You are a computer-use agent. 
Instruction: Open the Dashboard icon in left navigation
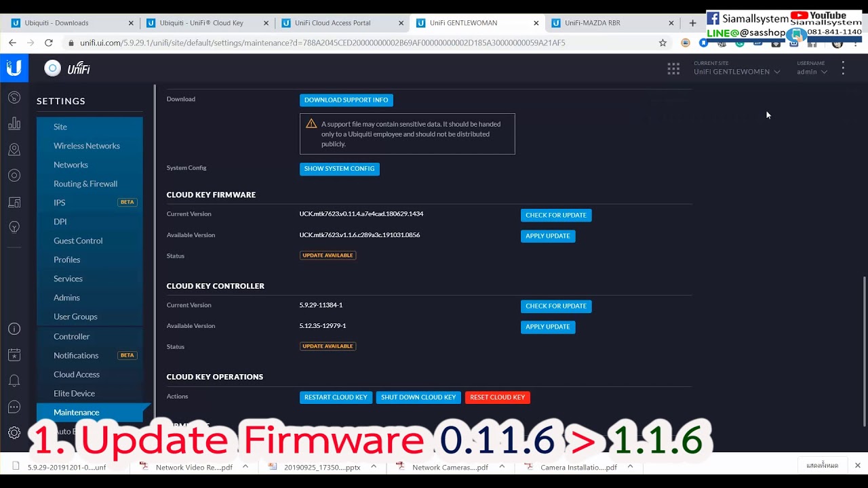[14, 98]
